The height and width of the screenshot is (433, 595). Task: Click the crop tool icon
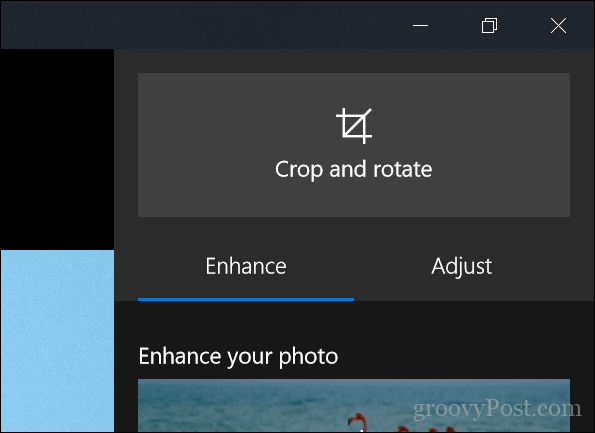(x=354, y=126)
